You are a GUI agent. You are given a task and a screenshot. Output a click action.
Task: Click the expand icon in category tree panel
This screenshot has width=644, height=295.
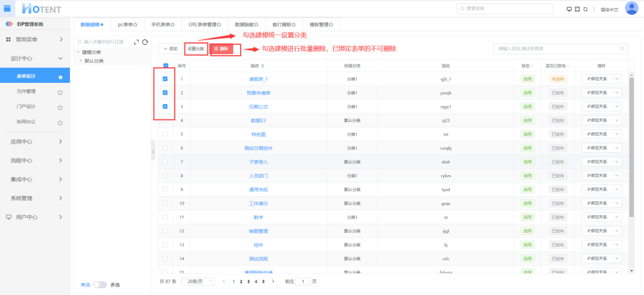[x=136, y=42]
